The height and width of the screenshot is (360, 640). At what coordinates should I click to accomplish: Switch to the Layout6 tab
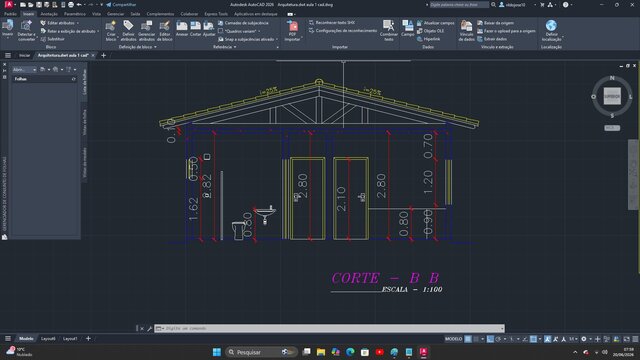(x=48, y=339)
